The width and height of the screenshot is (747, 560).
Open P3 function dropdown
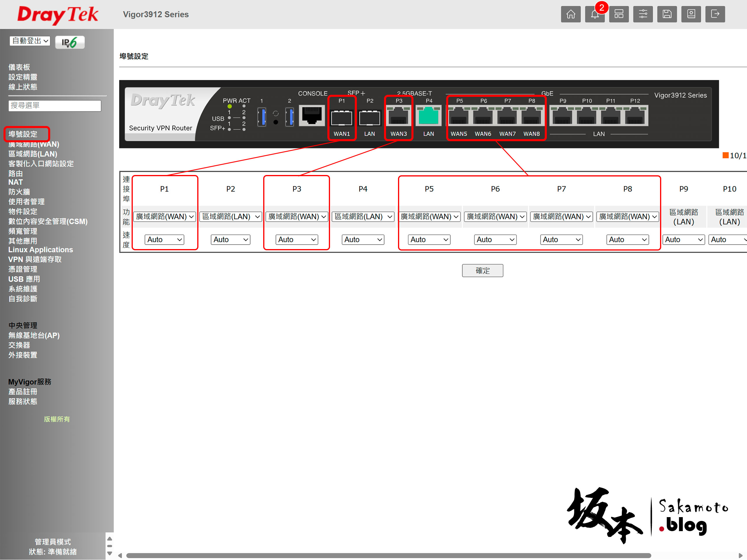(x=297, y=216)
